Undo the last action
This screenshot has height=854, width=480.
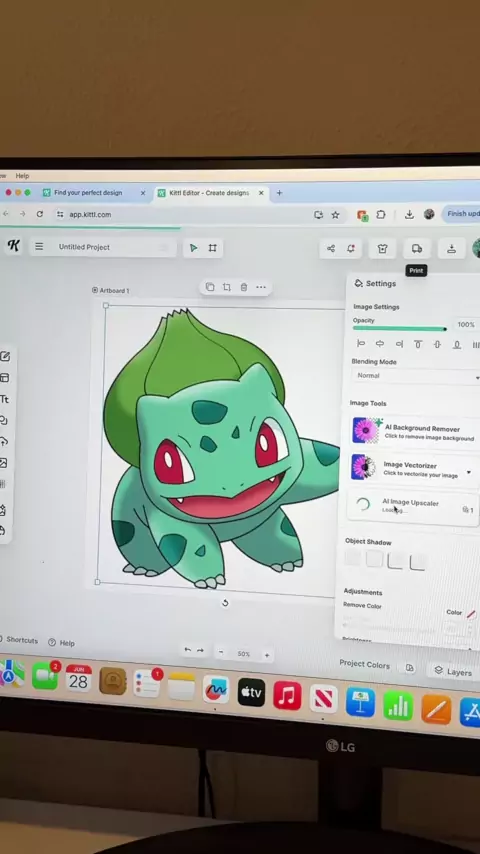pyautogui.click(x=188, y=650)
